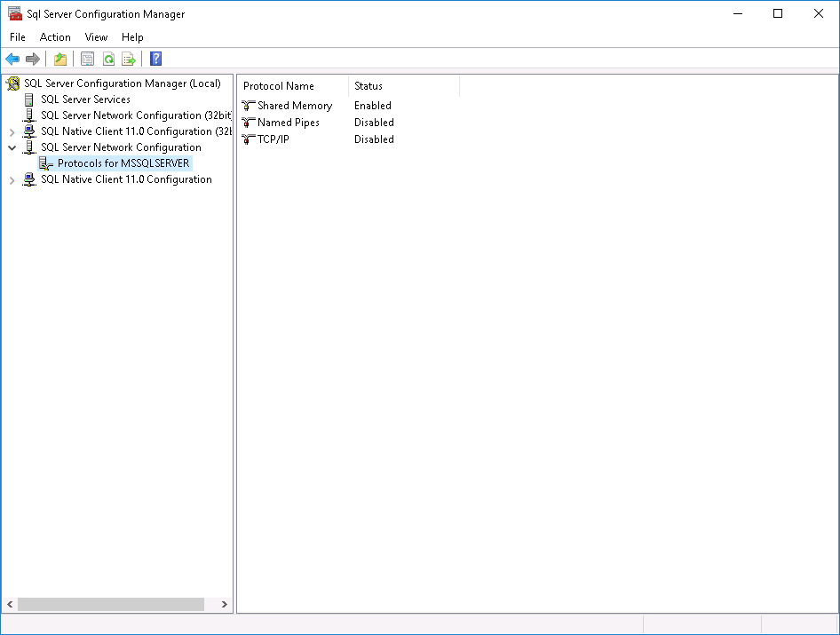This screenshot has height=635, width=840.
Task: Click the tree pane's left scroll arrow
Action: coord(10,605)
